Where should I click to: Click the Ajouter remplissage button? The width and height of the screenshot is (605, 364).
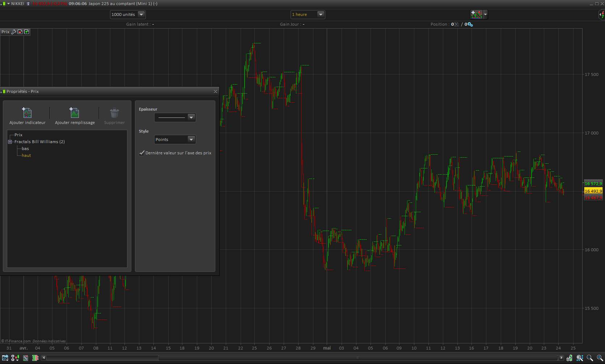pos(75,116)
